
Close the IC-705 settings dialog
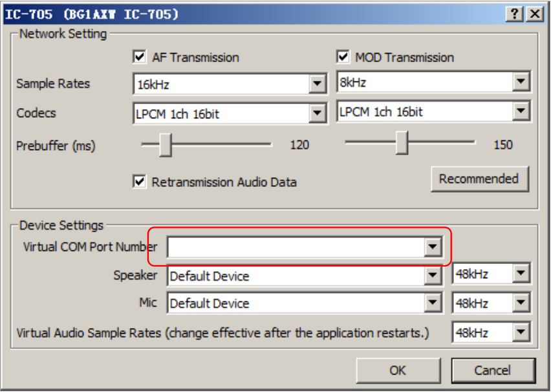click(535, 14)
